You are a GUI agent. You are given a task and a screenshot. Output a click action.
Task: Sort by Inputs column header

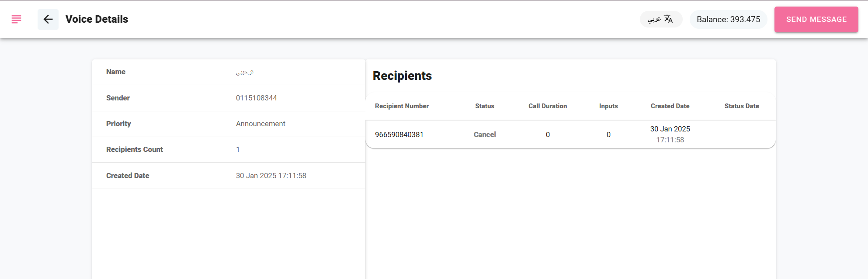pos(608,106)
